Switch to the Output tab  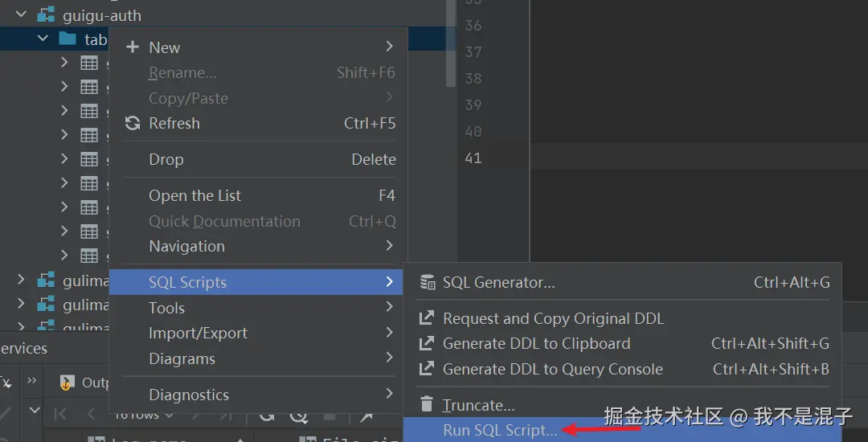[x=84, y=383]
